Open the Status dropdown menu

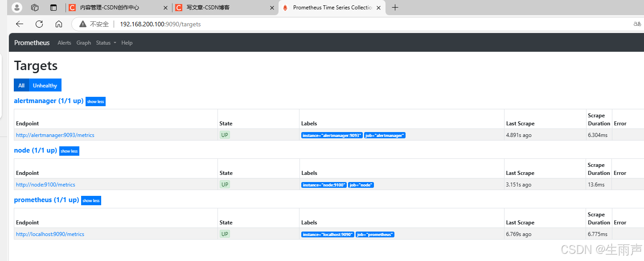click(x=106, y=43)
